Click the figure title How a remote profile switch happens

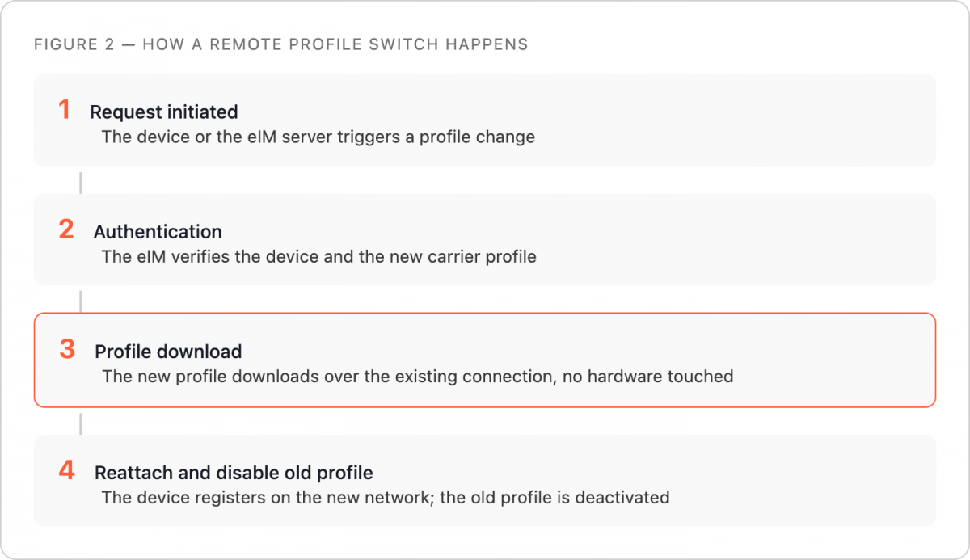(280, 44)
